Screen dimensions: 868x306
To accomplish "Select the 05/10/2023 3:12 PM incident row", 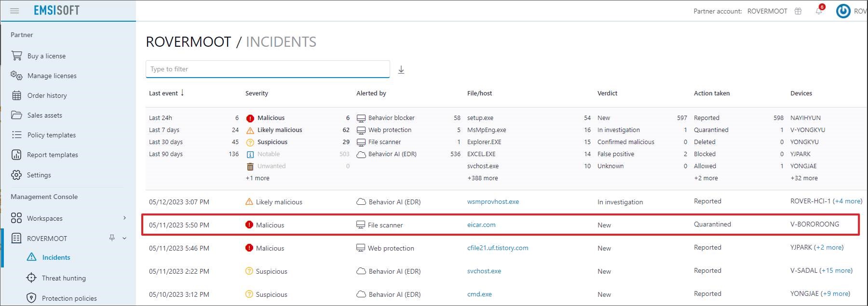I will tap(502, 294).
